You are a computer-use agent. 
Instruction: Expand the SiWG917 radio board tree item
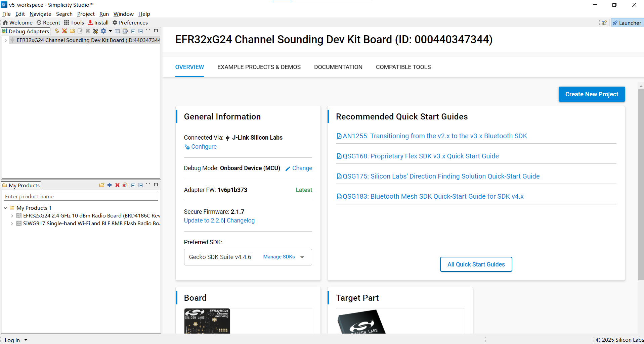pyautogui.click(x=12, y=224)
